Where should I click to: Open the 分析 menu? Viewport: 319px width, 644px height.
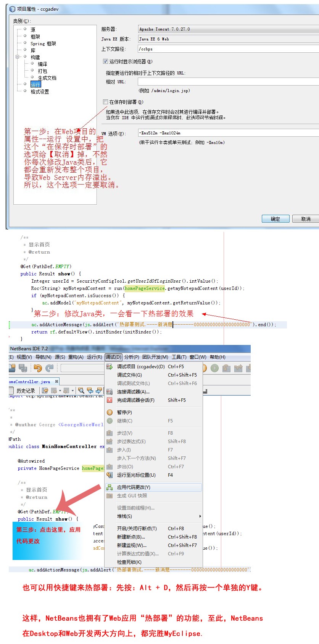(132, 357)
